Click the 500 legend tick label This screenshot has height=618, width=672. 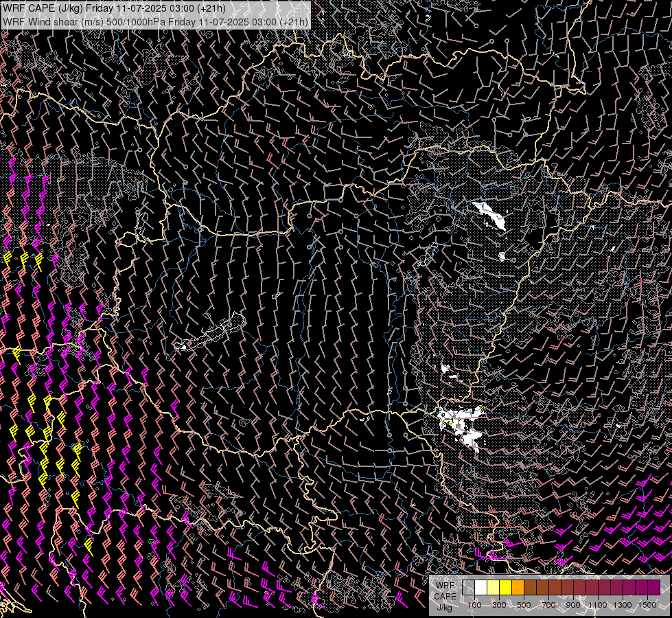pyautogui.click(x=524, y=605)
